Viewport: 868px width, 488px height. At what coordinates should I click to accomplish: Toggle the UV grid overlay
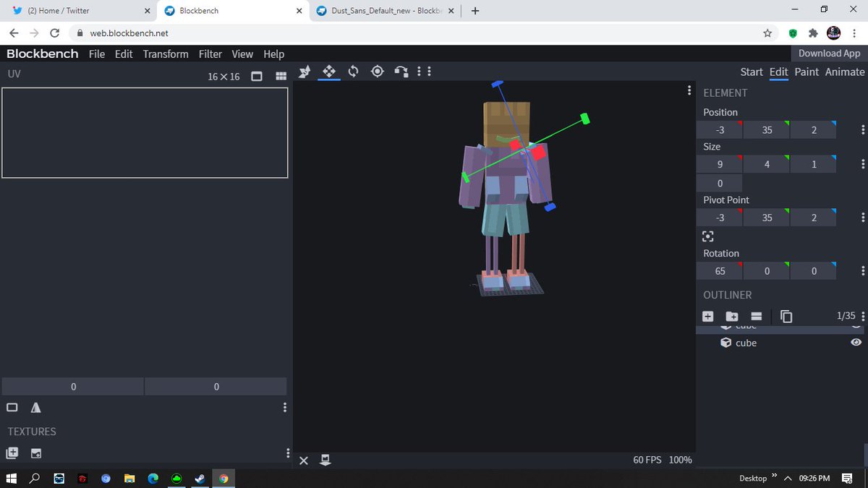click(281, 76)
